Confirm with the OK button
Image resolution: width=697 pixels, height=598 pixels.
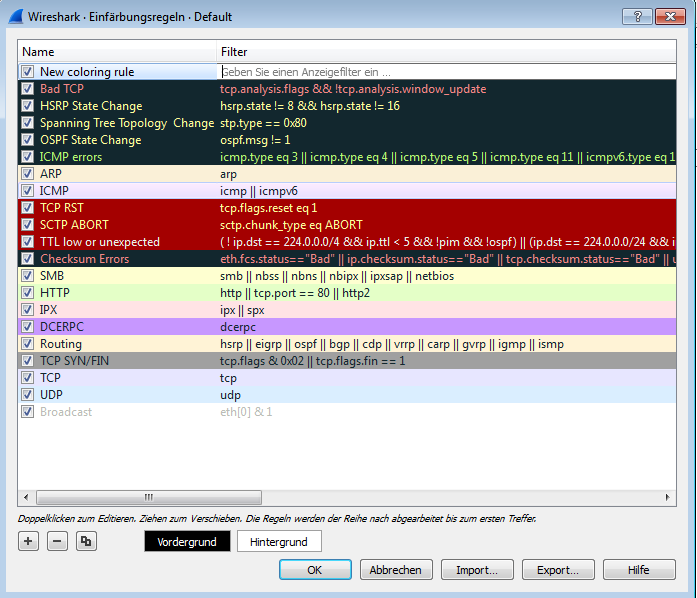(315, 570)
